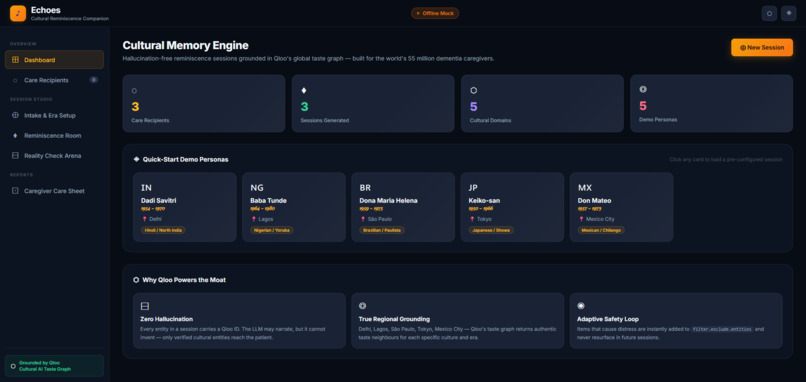Screen dimensions: 806x382
Task: Click the São Paulo location pin icon
Action: tap(363, 219)
